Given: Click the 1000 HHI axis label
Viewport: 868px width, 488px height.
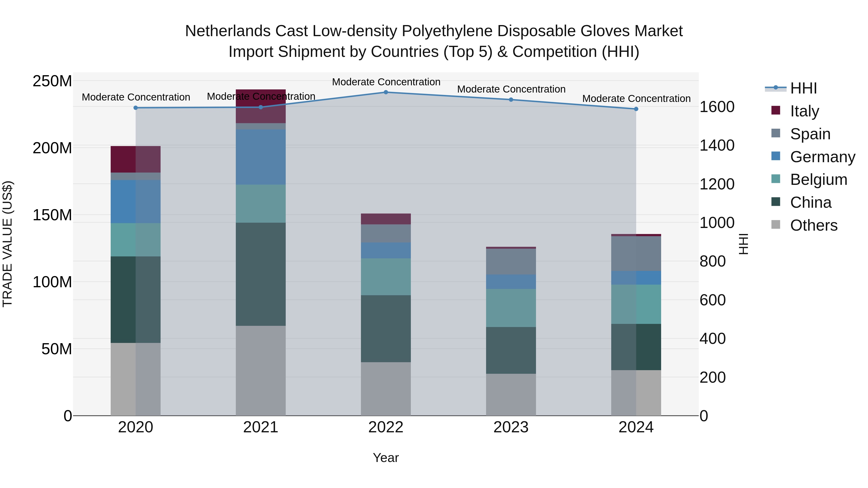Looking at the screenshot, I should point(717,223).
